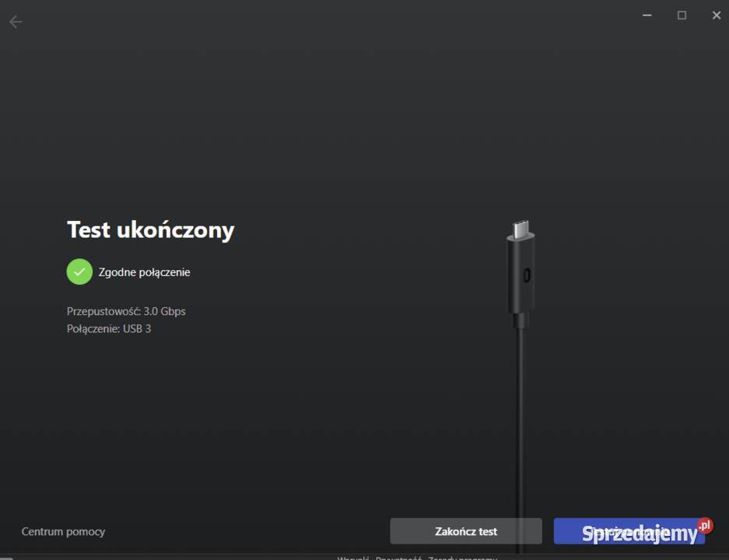Open the Prywatność footer link
729x560 pixels.
pyautogui.click(x=398, y=557)
